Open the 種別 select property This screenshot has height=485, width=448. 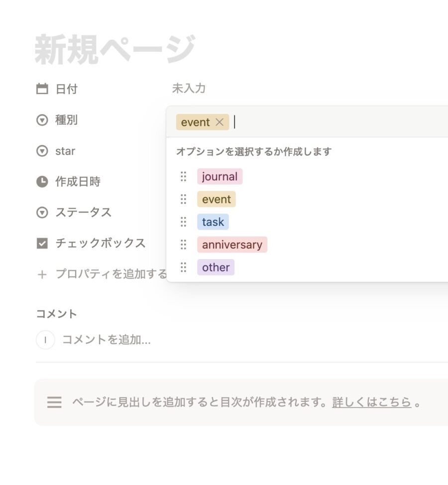(x=66, y=120)
